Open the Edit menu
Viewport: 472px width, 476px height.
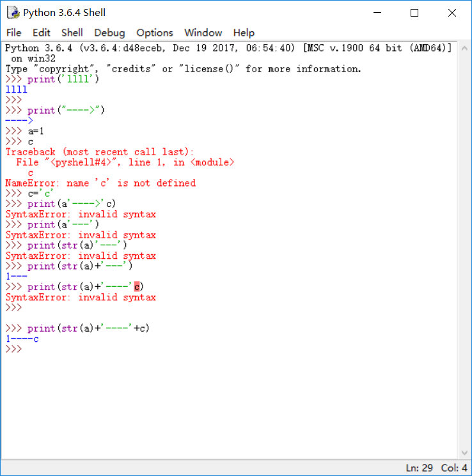(x=41, y=33)
